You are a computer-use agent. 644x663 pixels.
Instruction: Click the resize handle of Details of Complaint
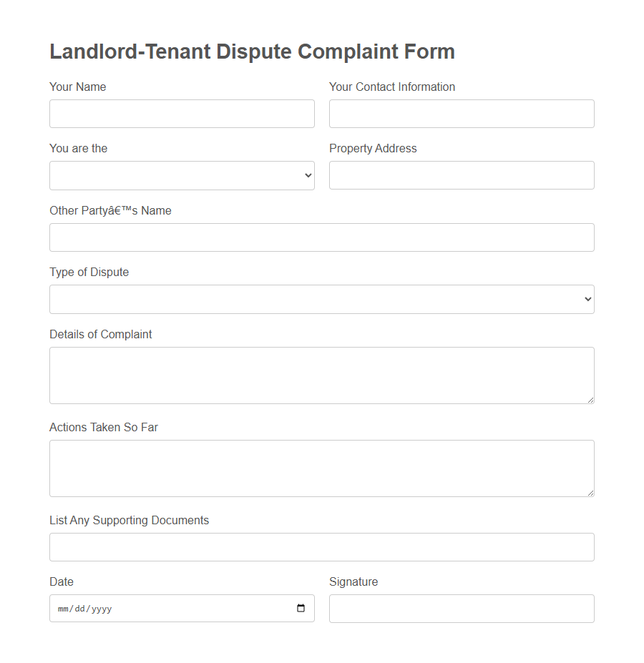coord(591,401)
